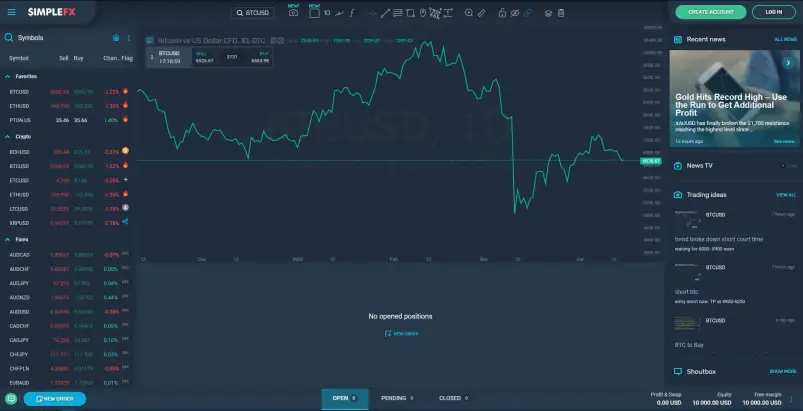Viewport: 803px width, 411px height.
Task: Click the SimpleFX logo
Action: [x=52, y=12]
